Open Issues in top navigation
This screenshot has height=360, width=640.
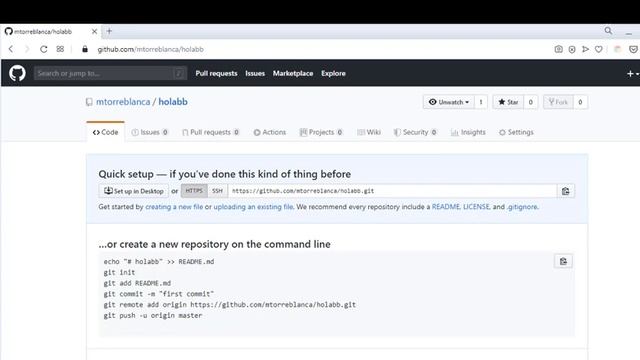pos(255,73)
